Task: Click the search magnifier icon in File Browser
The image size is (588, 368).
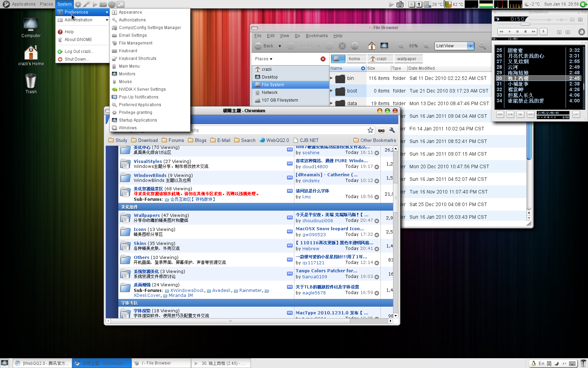Action: (482, 46)
